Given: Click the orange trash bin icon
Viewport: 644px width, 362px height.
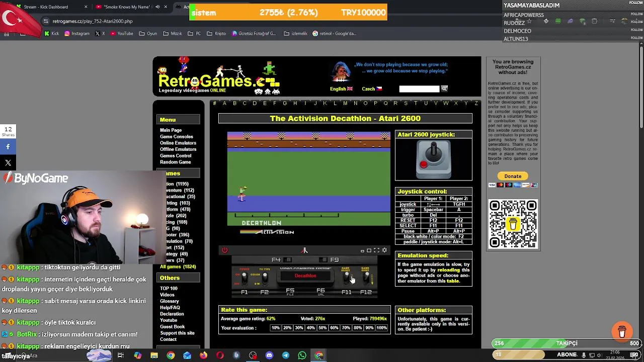Looking at the screenshot, I should pyautogui.click(x=622, y=332).
